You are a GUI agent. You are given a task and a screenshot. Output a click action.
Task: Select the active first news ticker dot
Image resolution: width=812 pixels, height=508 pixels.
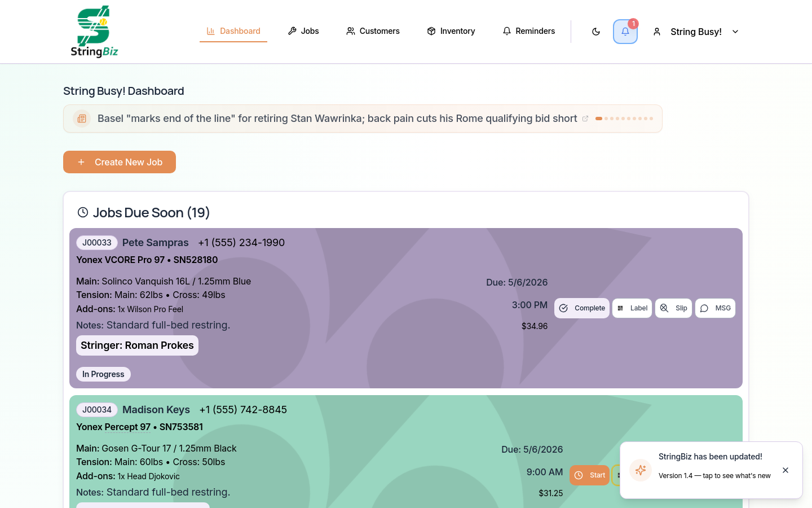point(599,119)
